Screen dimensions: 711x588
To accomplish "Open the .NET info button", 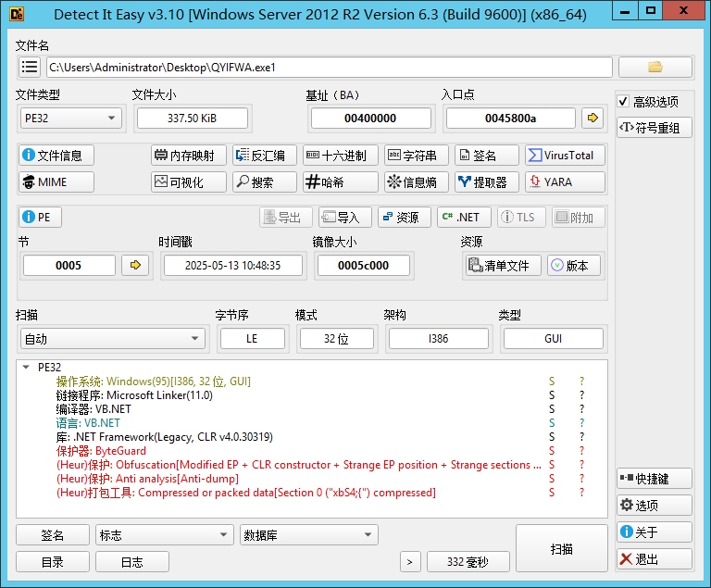I will 464,218.
